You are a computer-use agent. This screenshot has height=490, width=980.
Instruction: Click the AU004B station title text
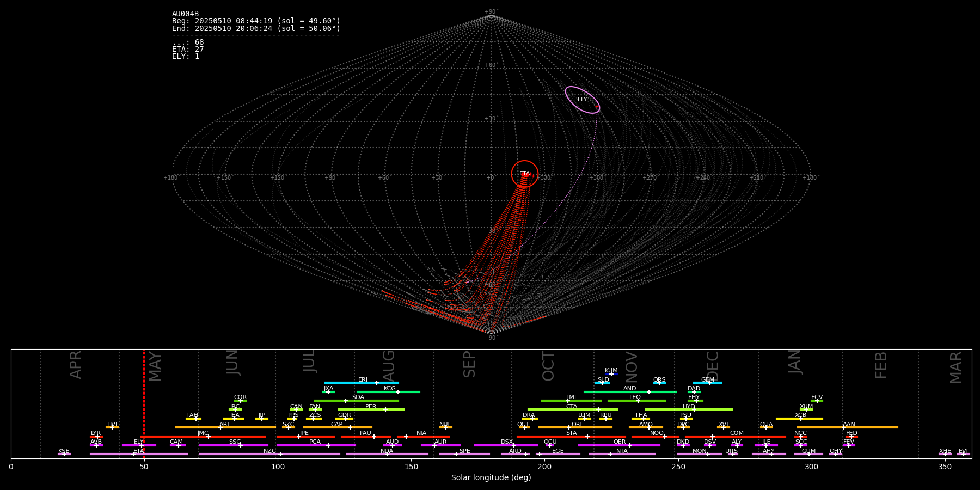tap(185, 14)
